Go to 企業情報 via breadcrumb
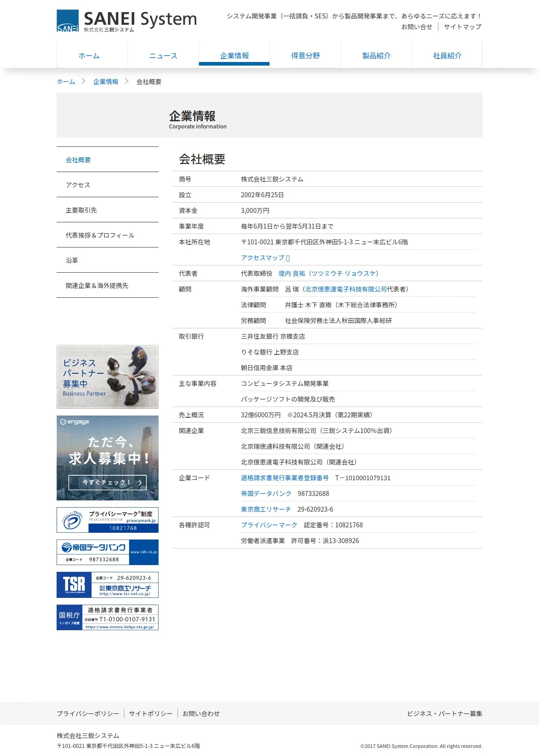This screenshot has width=539, height=756. (106, 82)
